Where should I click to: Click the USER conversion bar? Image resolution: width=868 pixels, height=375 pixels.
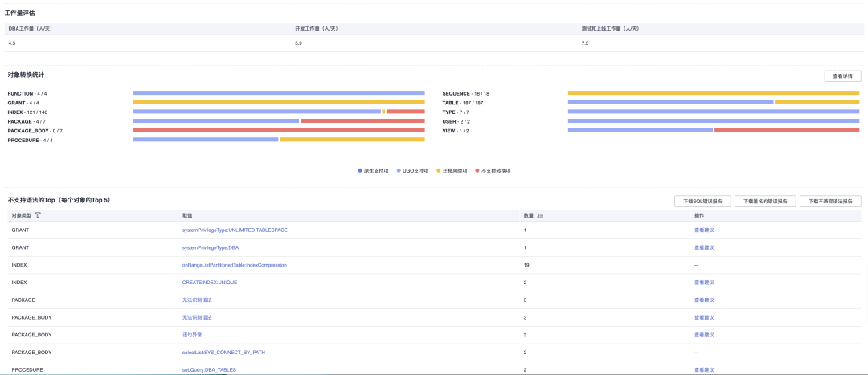pyautogui.click(x=714, y=121)
